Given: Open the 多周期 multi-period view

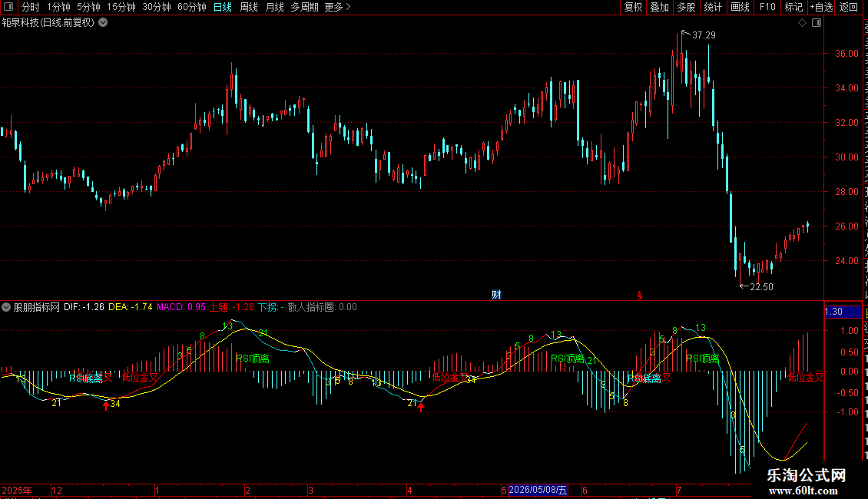Looking at the screenshot, I should [304, 7].
